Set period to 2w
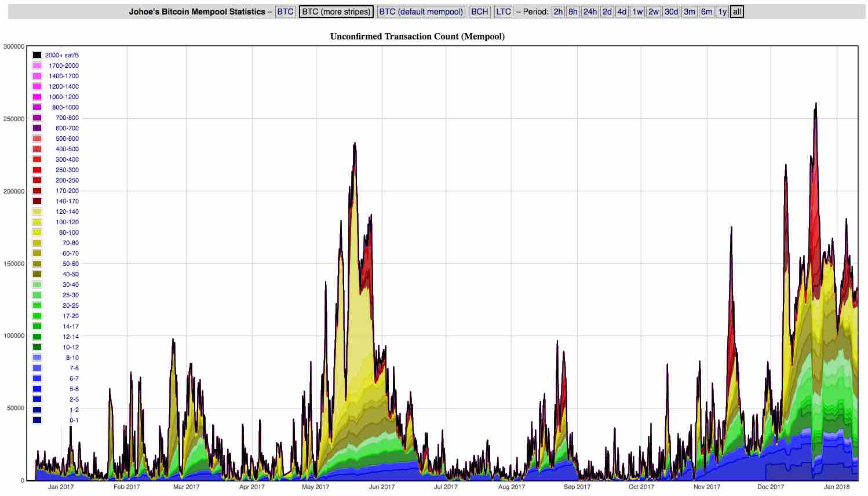868x496 pixels. [x=654, y=12]
